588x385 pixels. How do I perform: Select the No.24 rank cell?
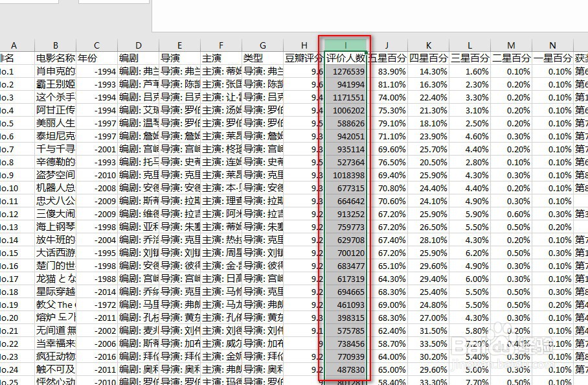[17, 369]
